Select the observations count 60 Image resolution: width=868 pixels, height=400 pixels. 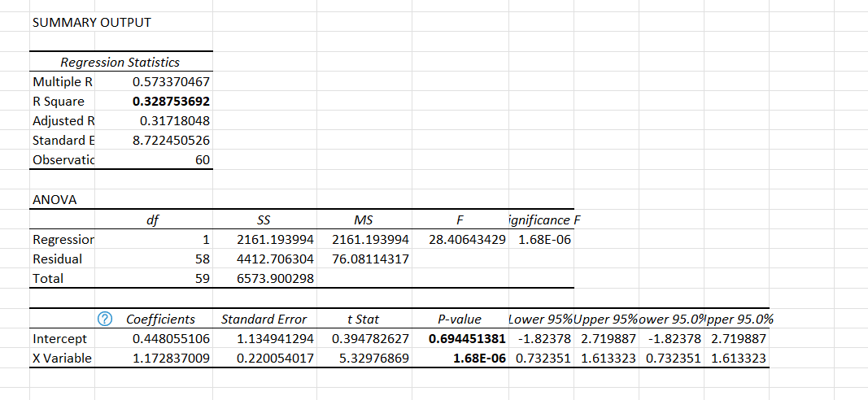pyautogui.click(x=202, y=160)
